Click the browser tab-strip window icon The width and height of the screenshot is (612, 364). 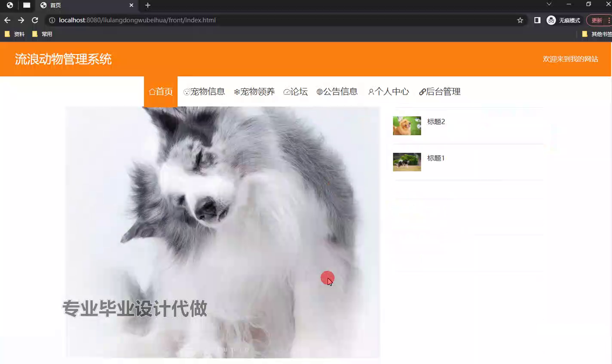[x=27, y=5]
